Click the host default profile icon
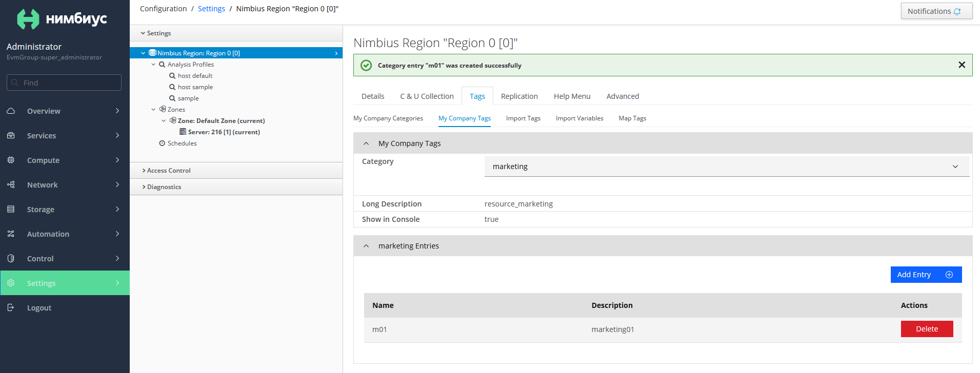Image resolution: width=980 pixels, height=373 pixels. point(172,76)
